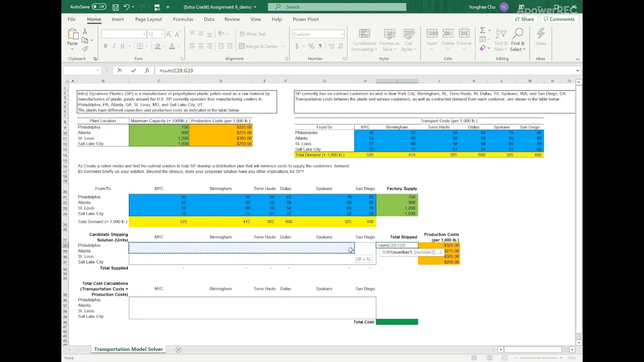Toggle bottom vertical alignment
Screen dimensions: 644x362
(x=209, y=34)
